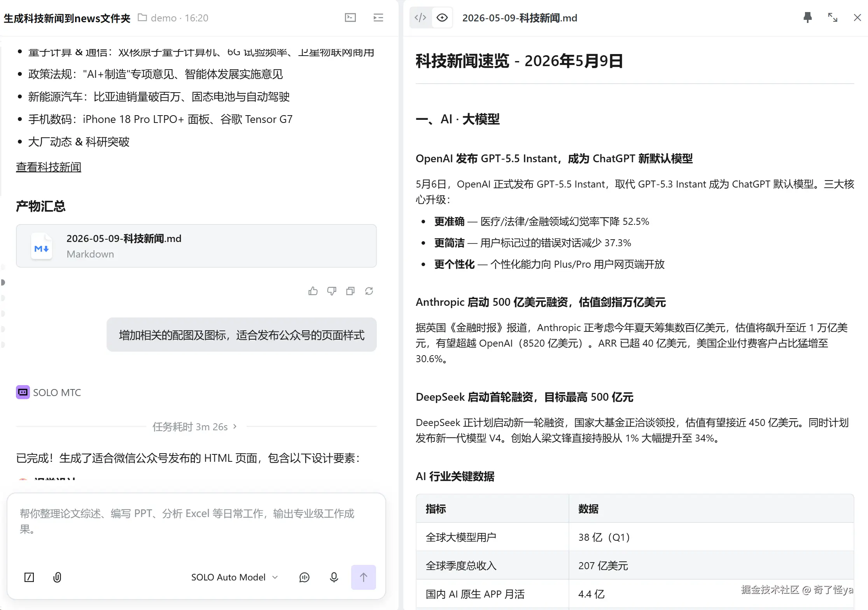Pin the markdown preview panel
868x610 pixels.
808,18
